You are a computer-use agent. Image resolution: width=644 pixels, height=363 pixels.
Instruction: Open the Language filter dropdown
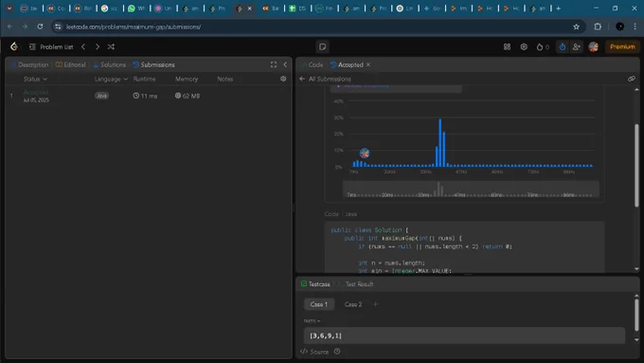[x=111, y=79]
